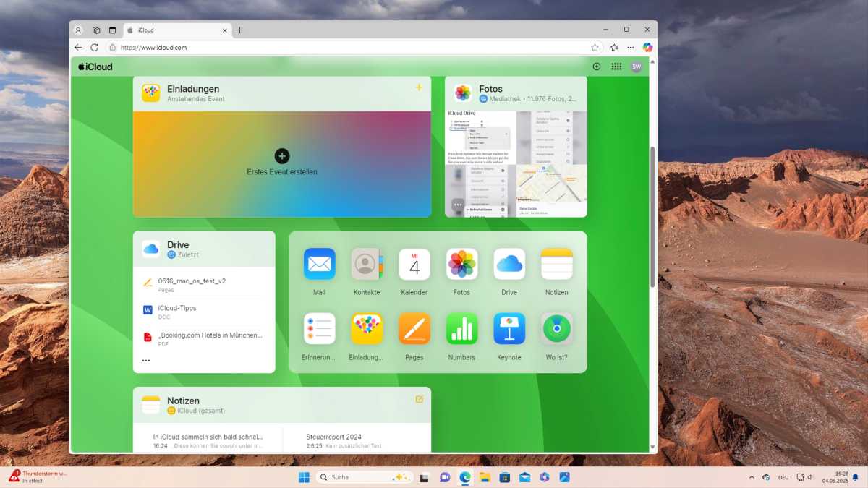Open the Numbers app icon

(x=461, y=328)
